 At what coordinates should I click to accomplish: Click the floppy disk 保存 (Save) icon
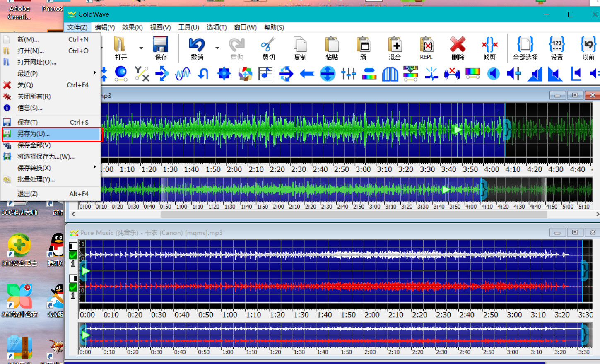[160, 45]
